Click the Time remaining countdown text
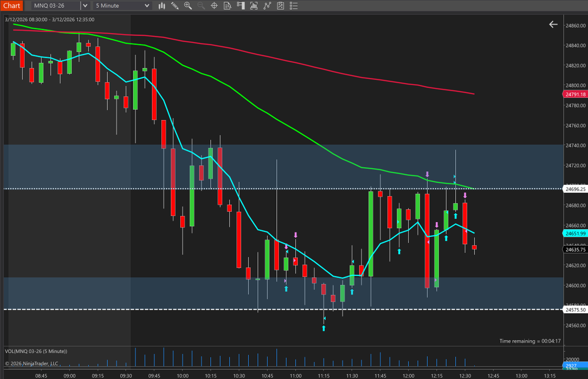The width and height of the screenshot is (588, 379). point(530,341)
